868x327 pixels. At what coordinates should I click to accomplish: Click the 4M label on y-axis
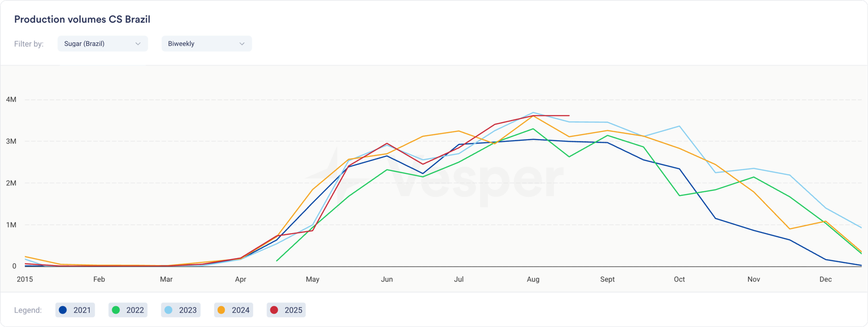point(11,99)
